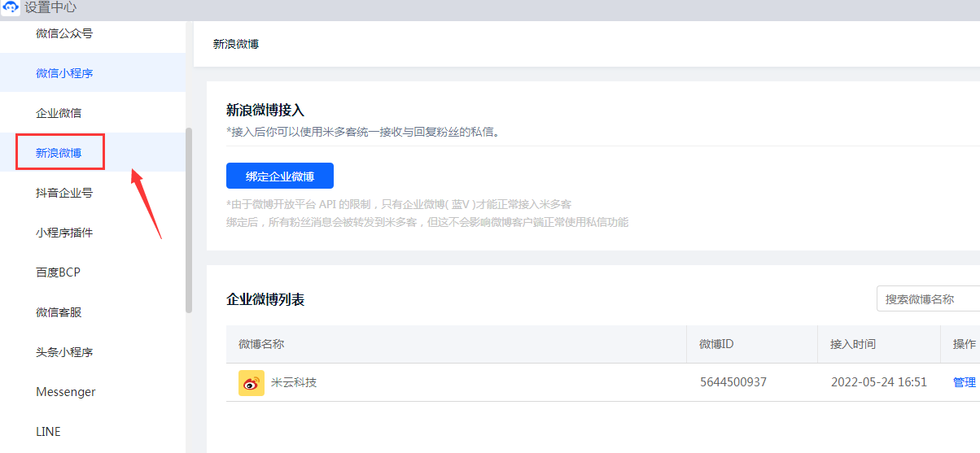Go to 小程序插件 page
Viewport: 980px width, 453px height.
coord(64,233)
